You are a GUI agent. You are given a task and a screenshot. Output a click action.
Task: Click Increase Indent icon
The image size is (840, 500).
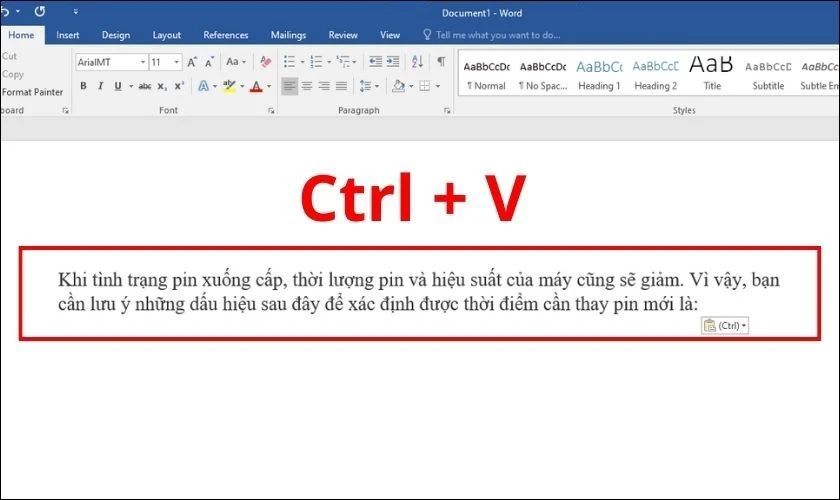[x=393, y=62]
